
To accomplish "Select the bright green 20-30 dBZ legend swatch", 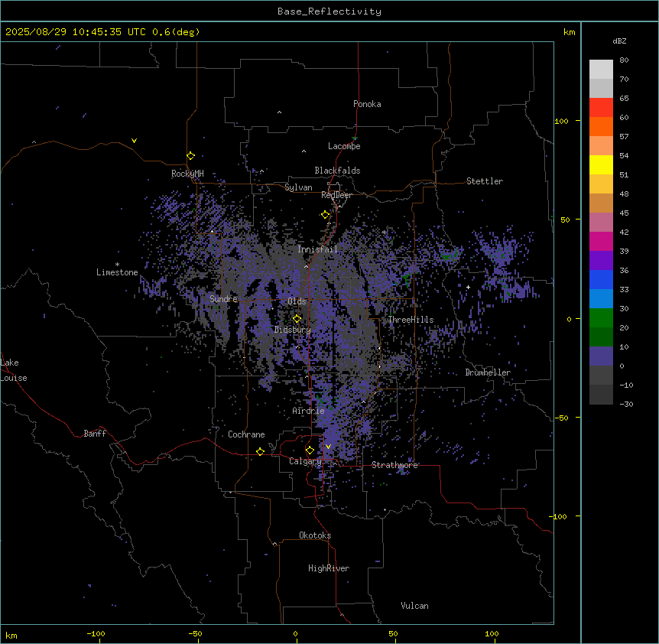I will pyautogui.click(x=601, y=318).
